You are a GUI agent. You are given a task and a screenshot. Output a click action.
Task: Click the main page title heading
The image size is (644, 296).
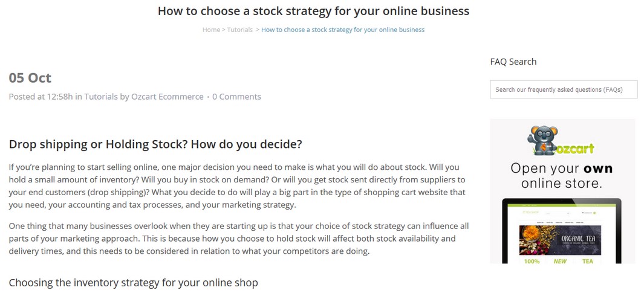pos(313,11)
